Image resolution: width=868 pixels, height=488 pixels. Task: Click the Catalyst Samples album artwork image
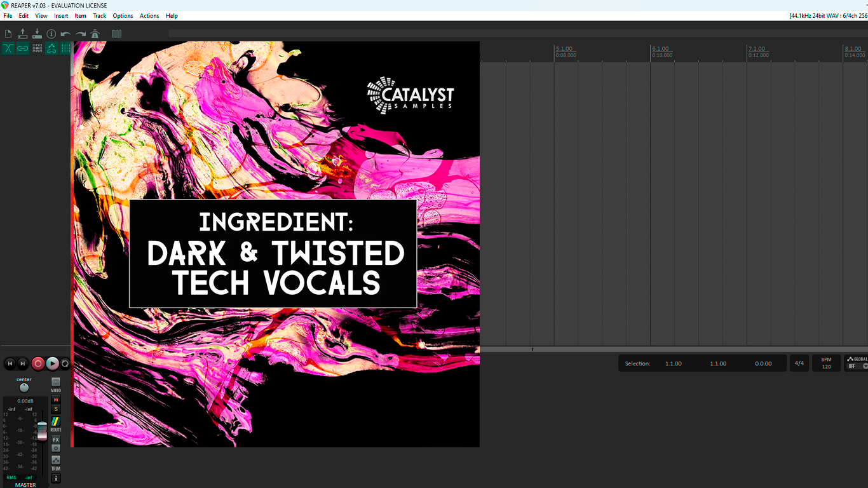[x=276, y=245]
